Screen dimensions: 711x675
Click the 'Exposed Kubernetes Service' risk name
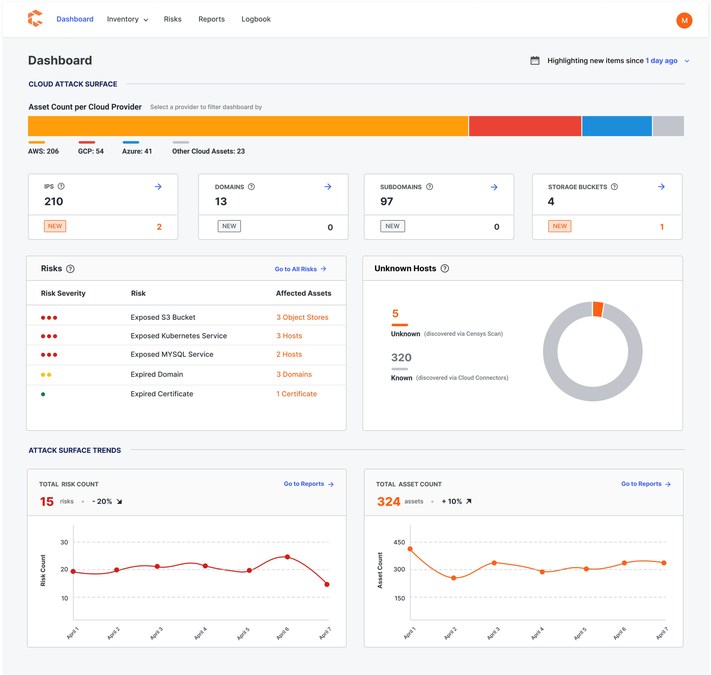[x=179, y=336]
